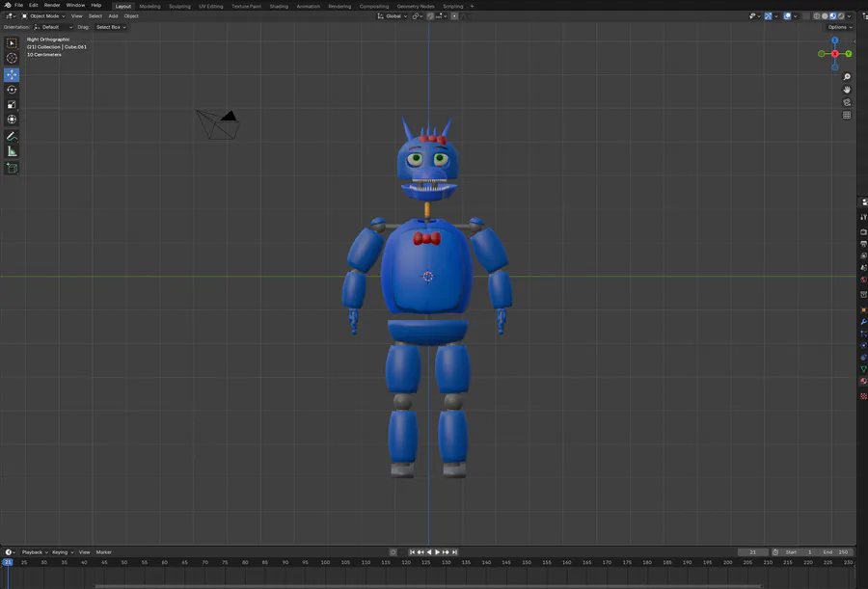Toggle the camera view icon
Image resolution: width=868 pixels, height=589 pixels.
(847, 102)
